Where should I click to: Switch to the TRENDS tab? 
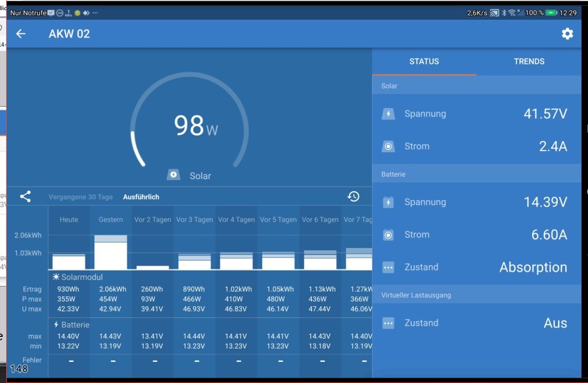tap(529, 61)
